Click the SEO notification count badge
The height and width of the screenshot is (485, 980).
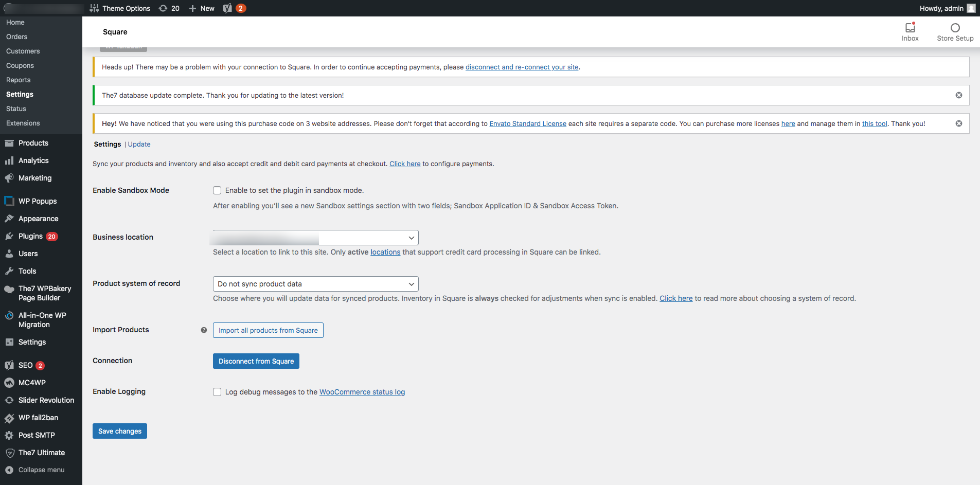tap(40, 366)
